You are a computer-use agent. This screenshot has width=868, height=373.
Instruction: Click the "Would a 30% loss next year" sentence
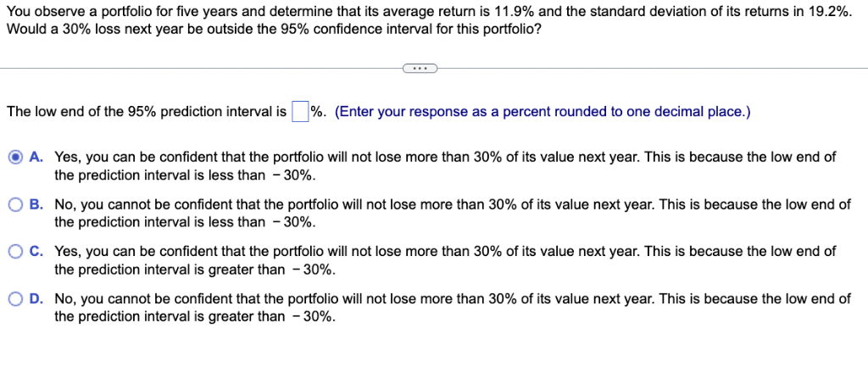(274, 29)
